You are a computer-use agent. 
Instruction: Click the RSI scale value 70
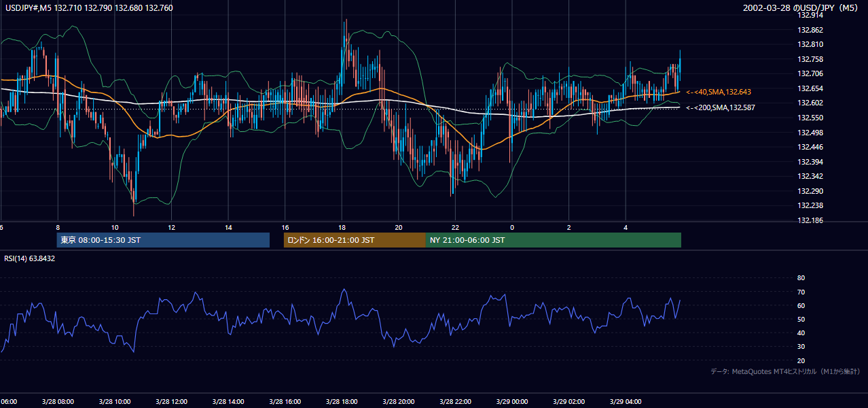801,292
